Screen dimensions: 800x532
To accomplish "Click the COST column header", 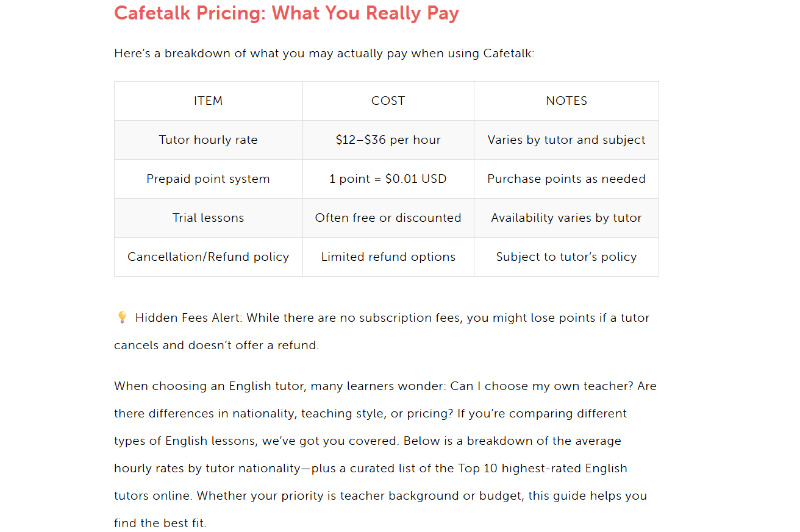I will [x=388, y=101].
